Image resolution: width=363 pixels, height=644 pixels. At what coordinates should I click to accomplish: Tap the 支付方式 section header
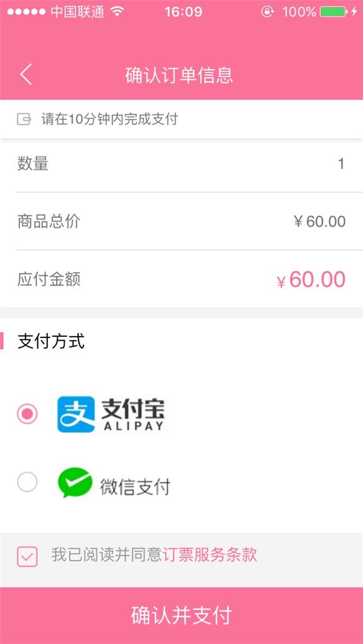51,341
